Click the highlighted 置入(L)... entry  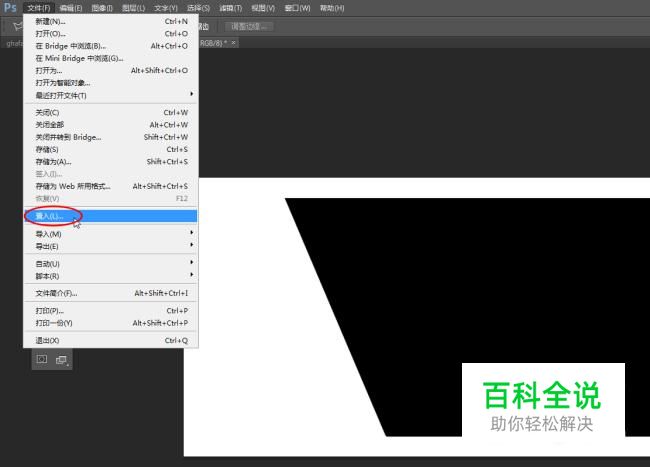(111, 216)
